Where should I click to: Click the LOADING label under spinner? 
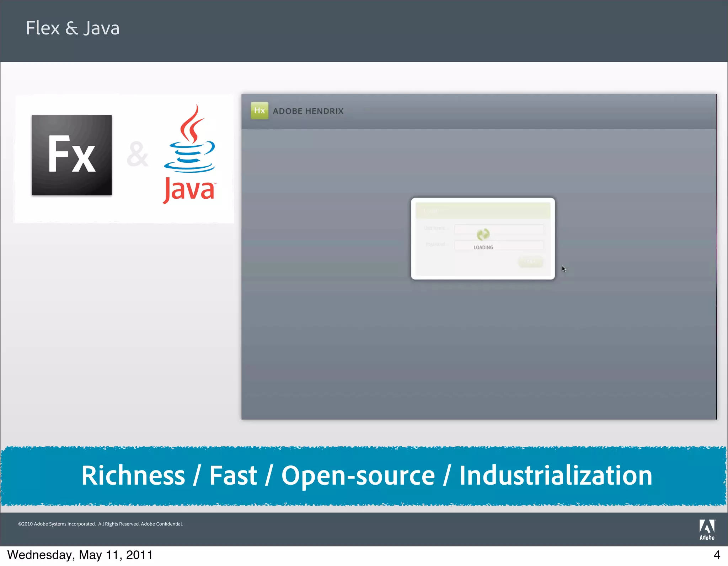pos(483,247)
